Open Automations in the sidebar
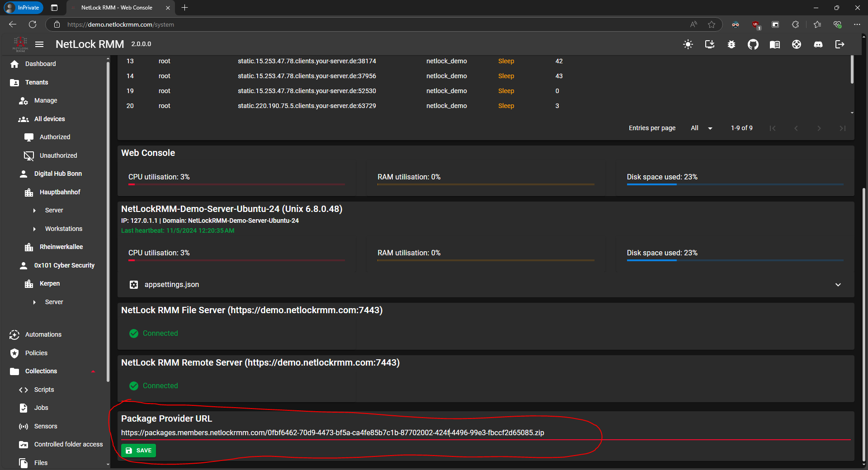868x470 pixels. pos(43,334)
